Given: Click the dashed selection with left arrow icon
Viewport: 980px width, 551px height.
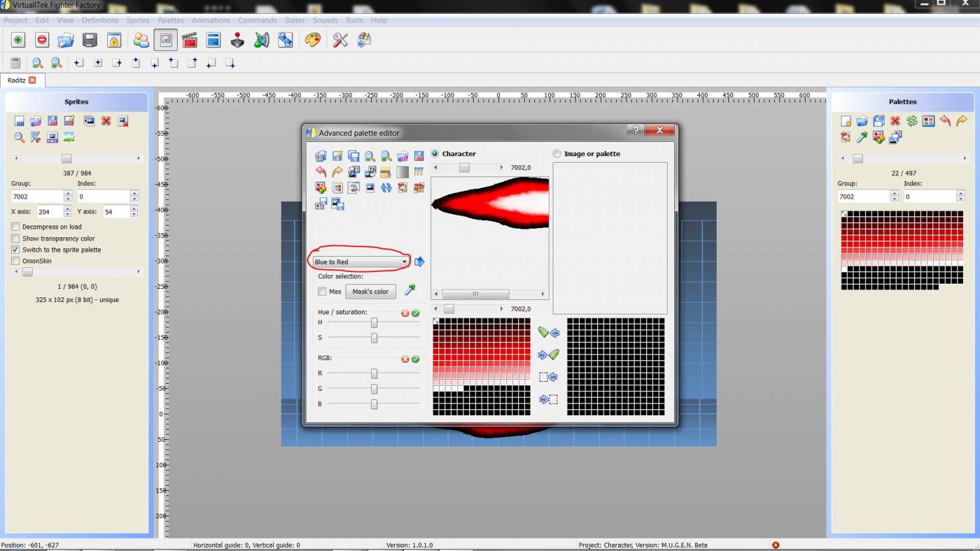Looking at the screenshot, I should click(x=549, y=377).
